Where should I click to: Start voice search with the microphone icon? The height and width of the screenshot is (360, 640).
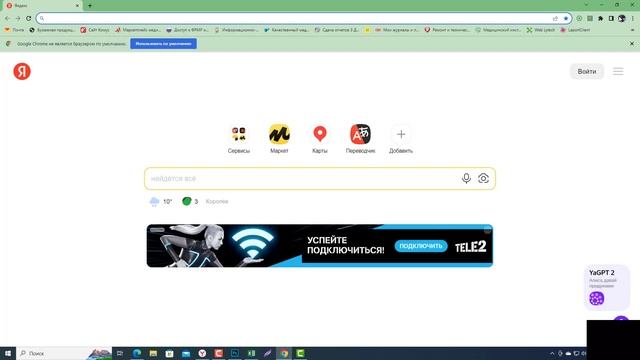466,178
